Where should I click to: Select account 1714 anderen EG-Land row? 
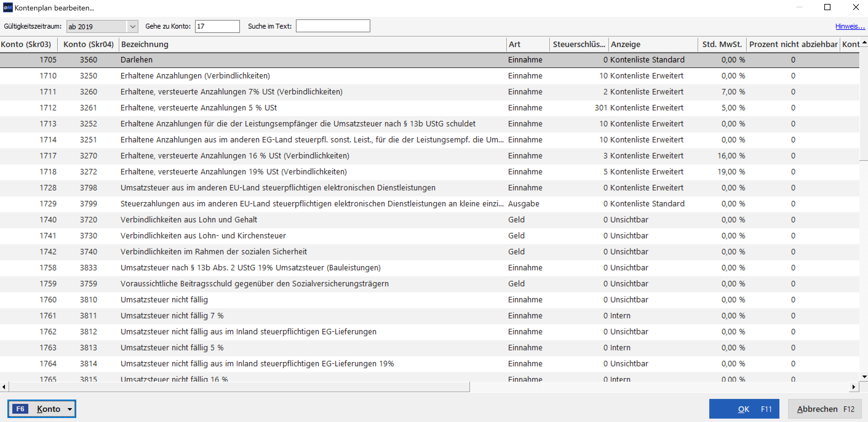click(429, 140)
